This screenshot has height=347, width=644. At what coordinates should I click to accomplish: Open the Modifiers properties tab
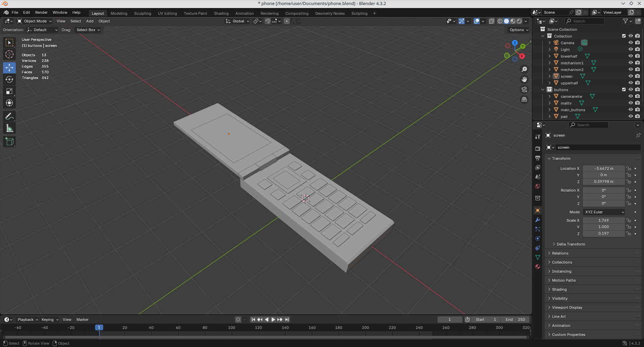coord(538,220)
